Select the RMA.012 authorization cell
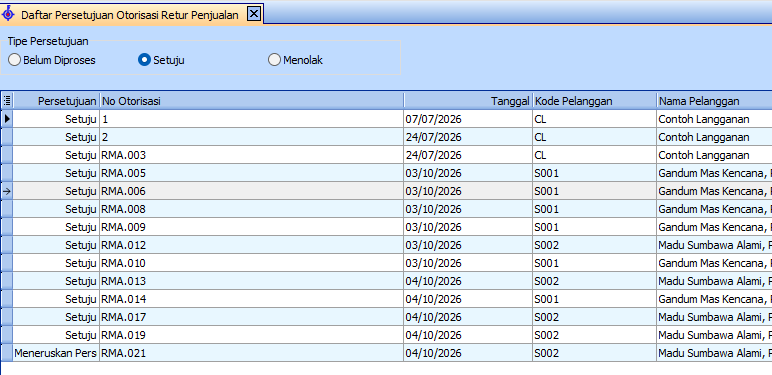772x375 pixels. click(252, 245)
